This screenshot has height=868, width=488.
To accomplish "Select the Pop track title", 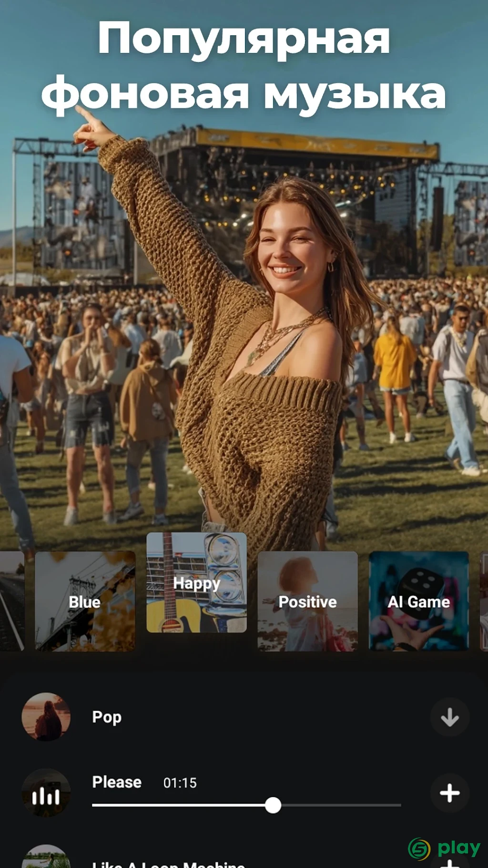I will [107, 717].
